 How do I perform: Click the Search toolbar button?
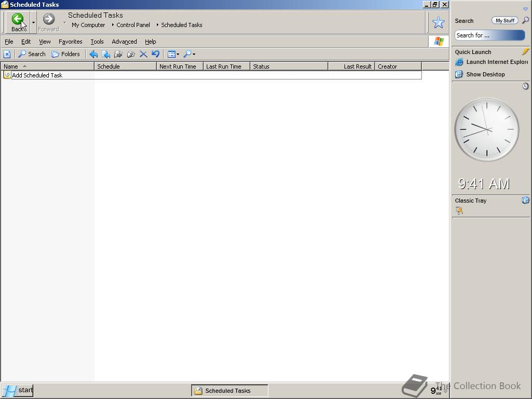(32, 54)
